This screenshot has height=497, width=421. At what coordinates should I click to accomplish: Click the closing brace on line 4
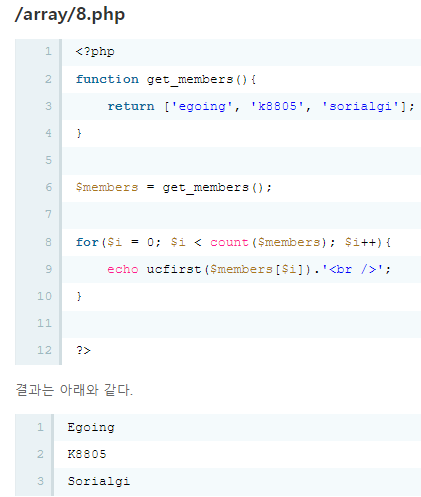(79, 133)
